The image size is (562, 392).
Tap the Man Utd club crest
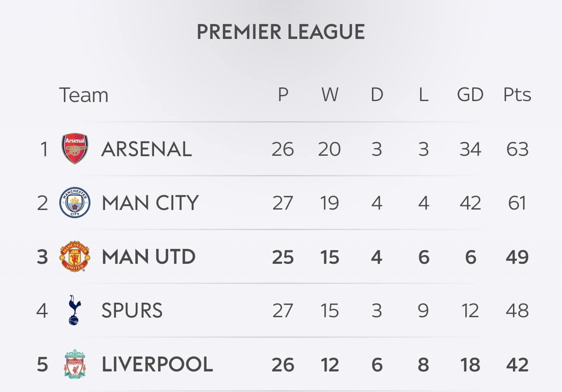[75, 256]
